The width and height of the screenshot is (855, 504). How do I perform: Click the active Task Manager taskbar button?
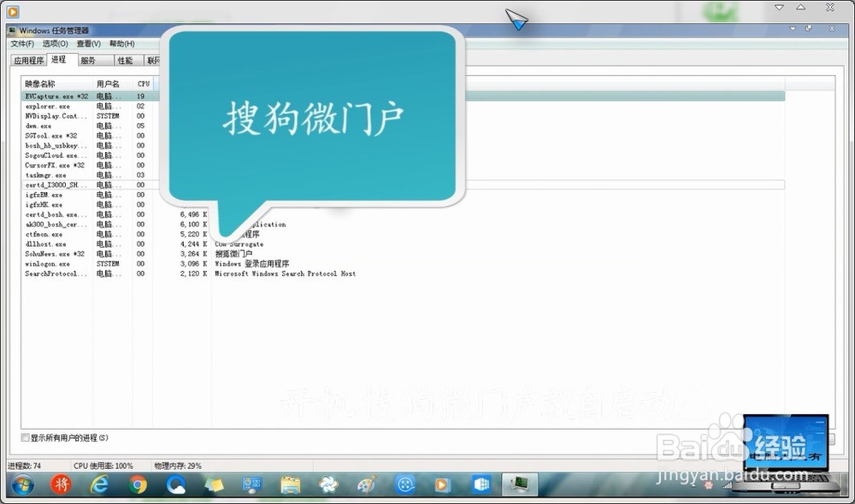pos(520,484)
